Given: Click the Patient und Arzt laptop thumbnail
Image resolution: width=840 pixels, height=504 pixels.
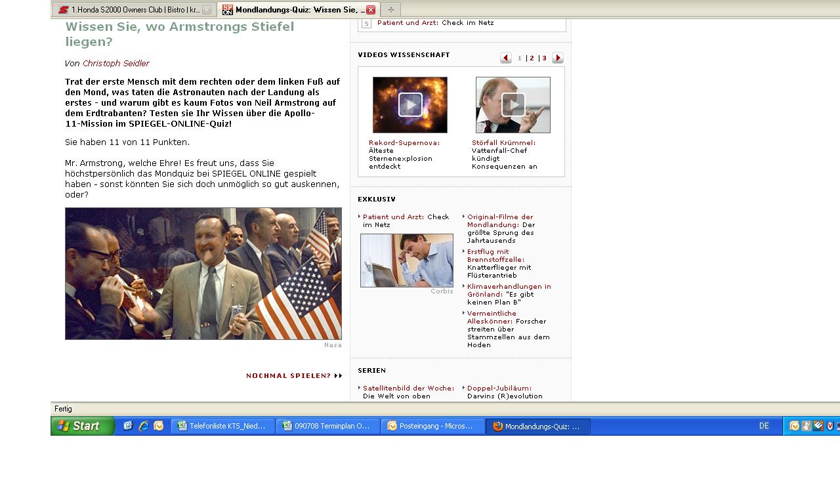Looking at the screenshot, I should coord(406,261).
